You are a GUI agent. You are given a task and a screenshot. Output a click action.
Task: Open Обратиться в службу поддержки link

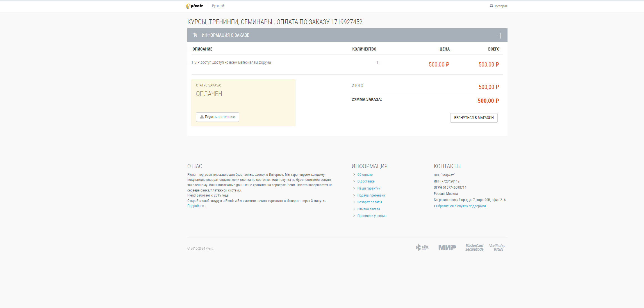tap(461, 206)
